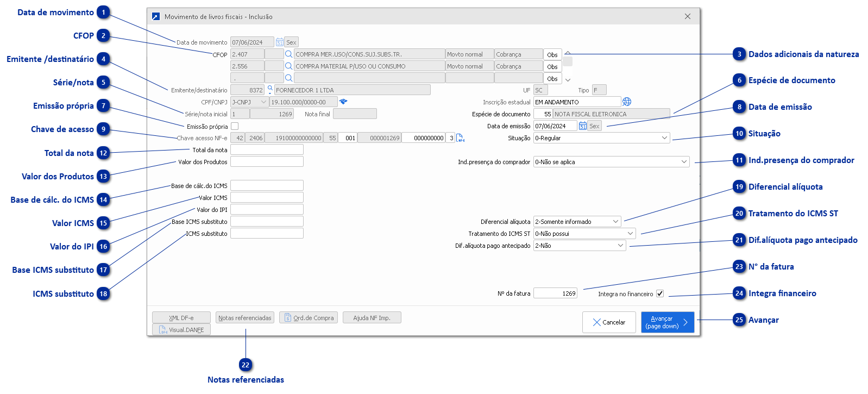
Task: Open the CPF/CNPJ type dropdown
Action: pos(263,102)
